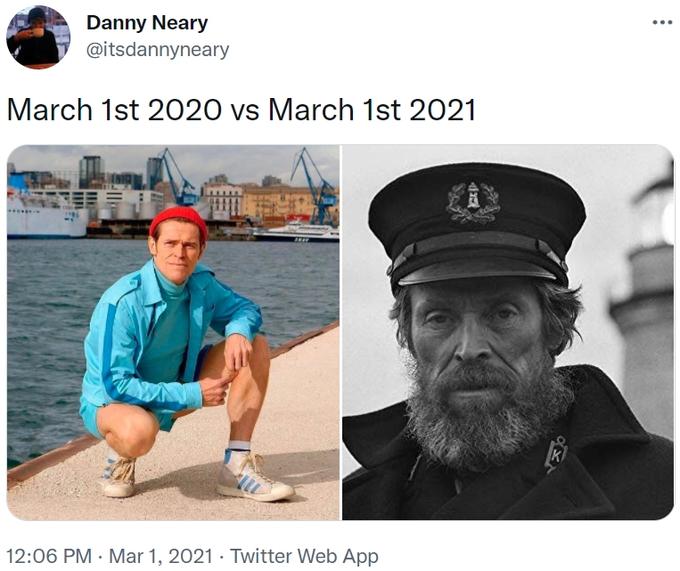Select the tweet text about March 1st
Image resolution: width=680 pixels, height=571 pixels.
click(x=241, y=110)
